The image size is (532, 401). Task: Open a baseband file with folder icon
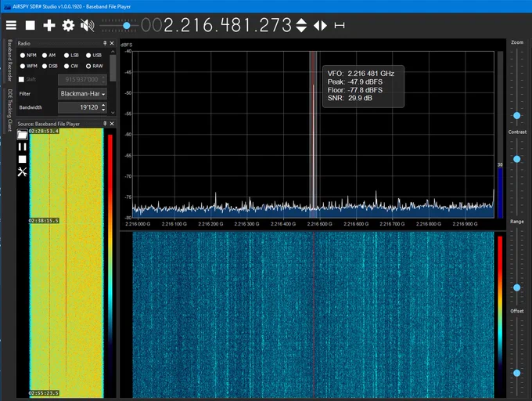[22, 135]
